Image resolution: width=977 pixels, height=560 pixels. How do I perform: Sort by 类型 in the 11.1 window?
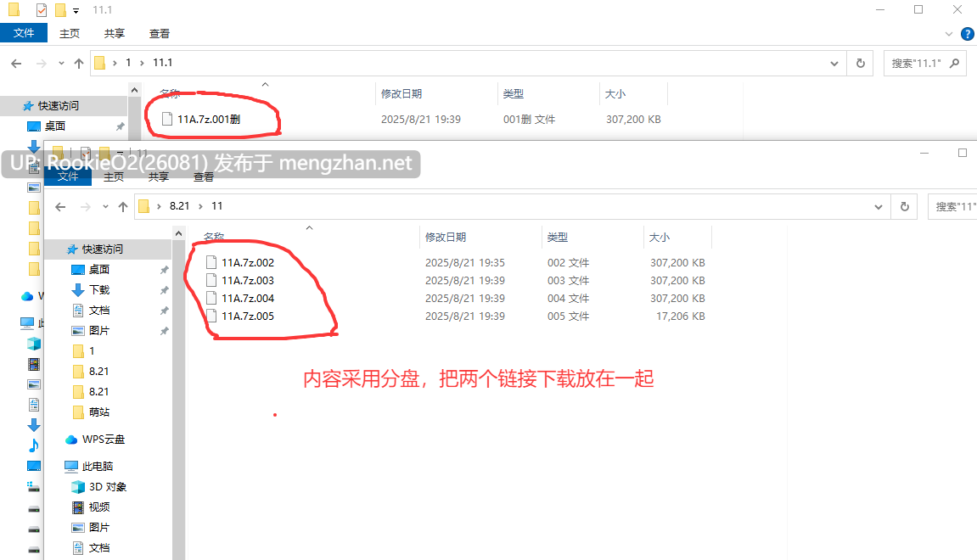point(514,93)
